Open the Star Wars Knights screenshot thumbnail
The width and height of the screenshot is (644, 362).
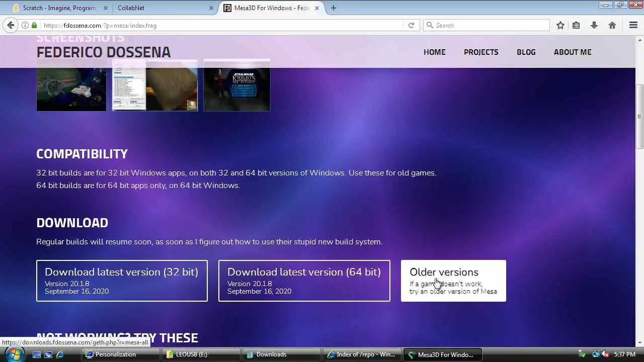(236, 85)
